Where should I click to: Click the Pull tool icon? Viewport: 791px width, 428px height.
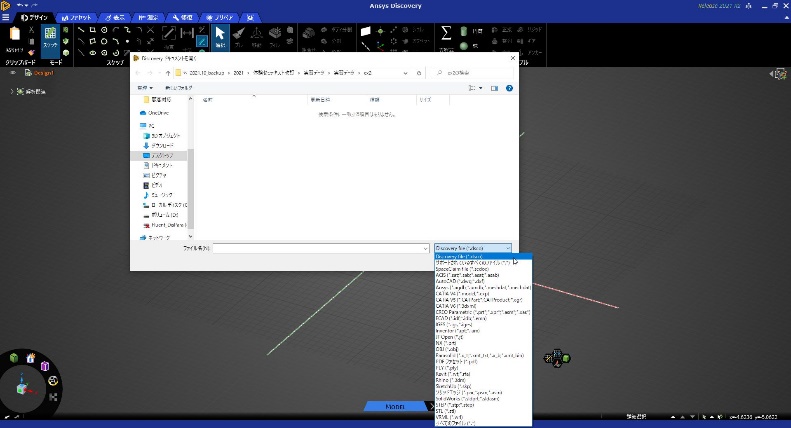click(239, 35)
